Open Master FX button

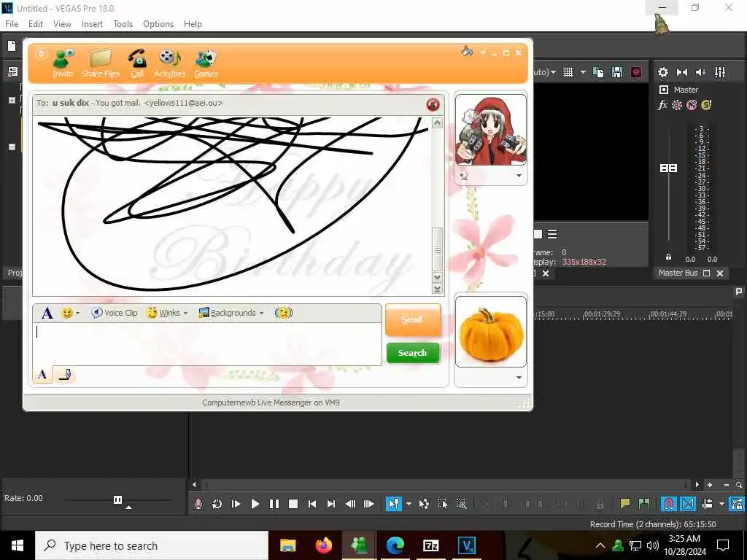pos(662,105)
